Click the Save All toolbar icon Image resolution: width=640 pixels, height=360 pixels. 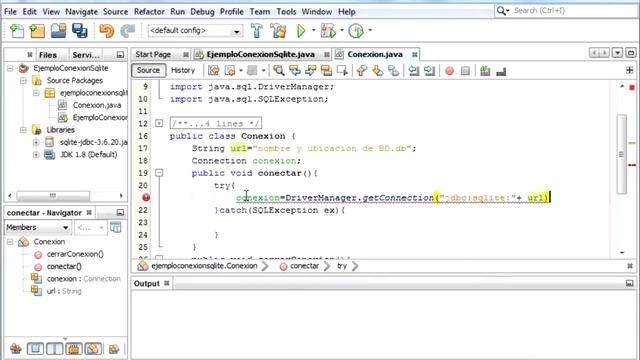pyautogui.click(x=80, y=31)
